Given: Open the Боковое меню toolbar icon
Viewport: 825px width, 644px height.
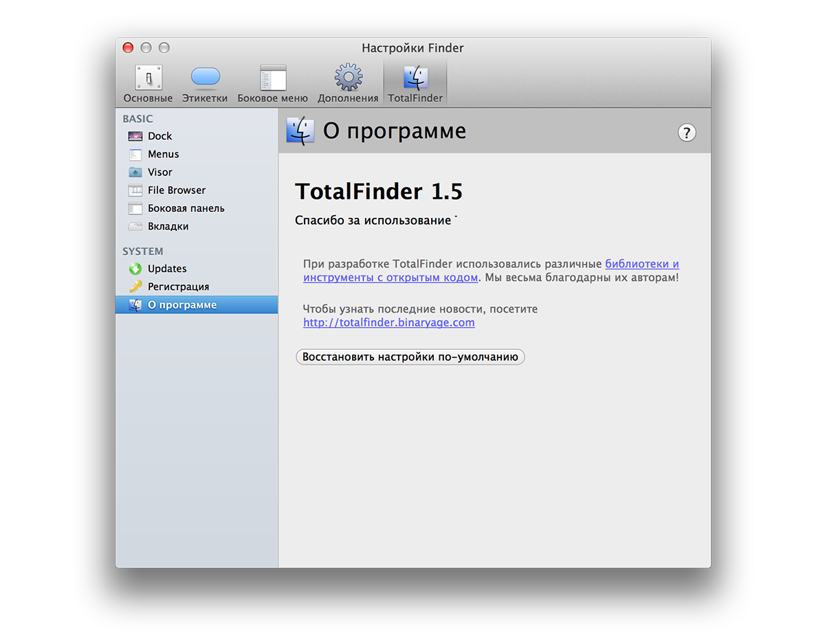Looking at the screenshot, I should click(273, 78).
